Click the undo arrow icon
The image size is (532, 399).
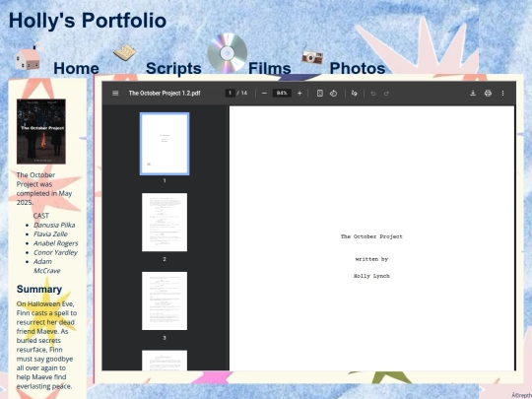point(373,94)
